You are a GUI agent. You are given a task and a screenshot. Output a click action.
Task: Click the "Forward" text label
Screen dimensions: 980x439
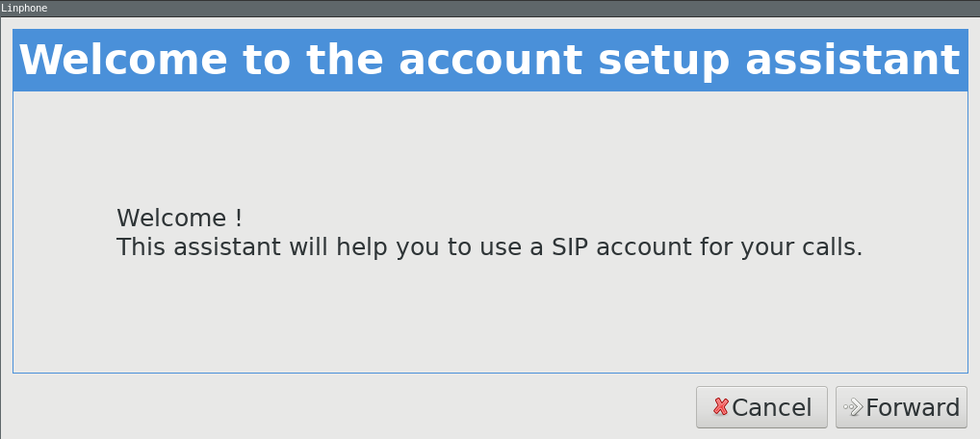click(913, 407)
